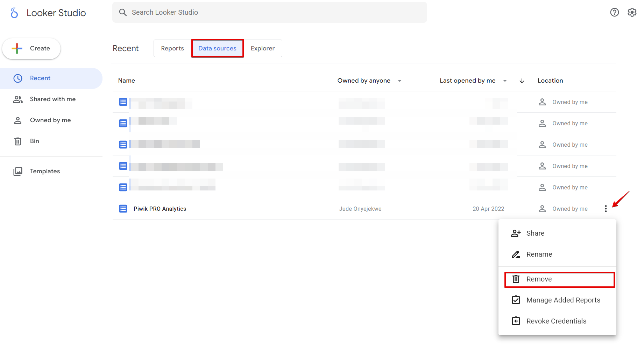
Task: Go to Recent in the sidebar
Action: coord(51,78)
